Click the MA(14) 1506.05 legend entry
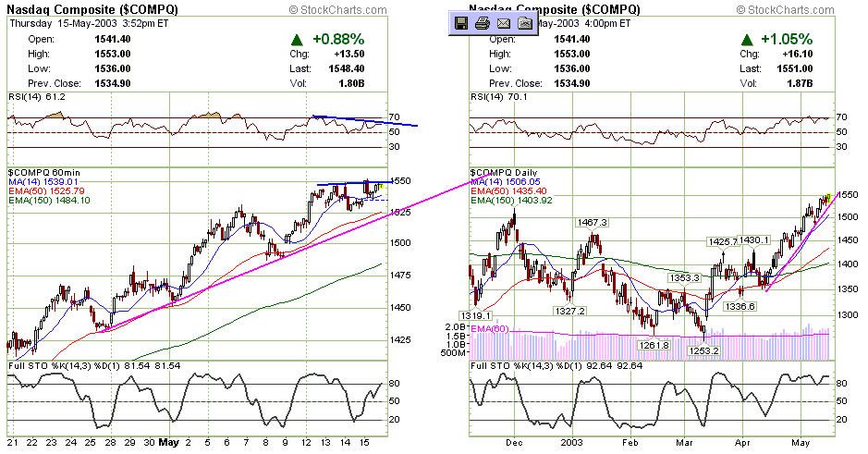This screenshot has height=454, width=868. [506, 181]
